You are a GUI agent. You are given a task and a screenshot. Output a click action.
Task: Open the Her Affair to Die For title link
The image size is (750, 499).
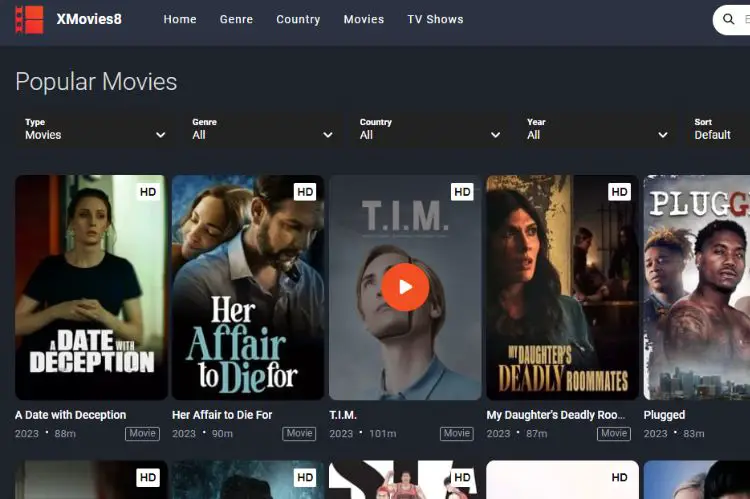click(222, 415)
